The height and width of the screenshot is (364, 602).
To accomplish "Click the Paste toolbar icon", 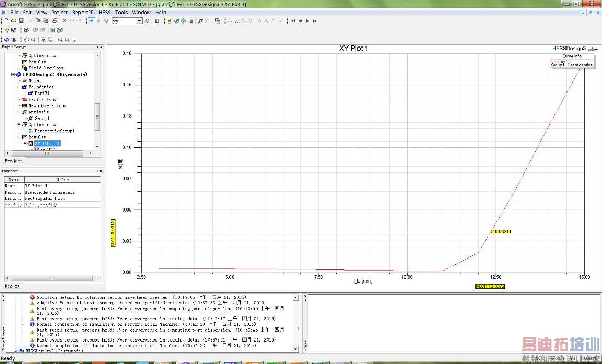I will (45, 21).
